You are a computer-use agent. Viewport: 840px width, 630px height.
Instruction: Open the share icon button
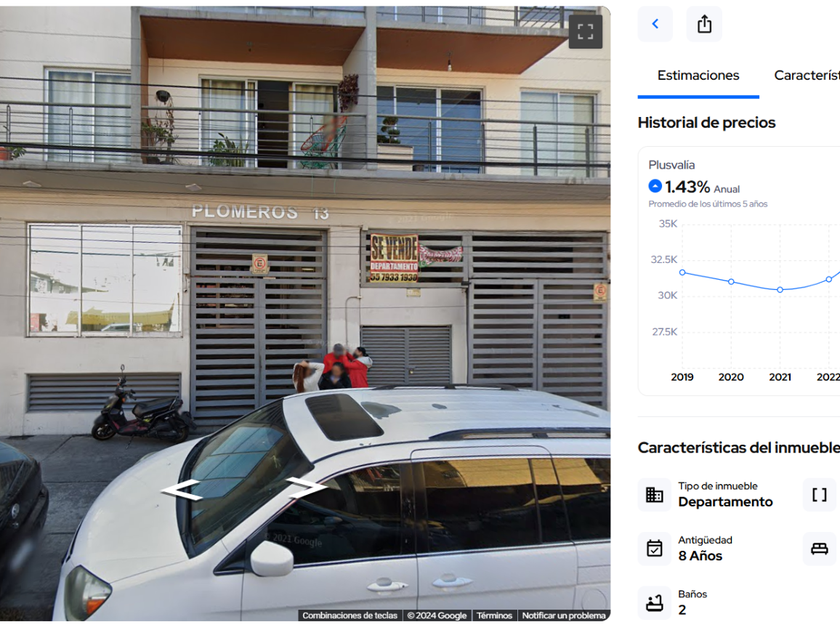point(704,24)
